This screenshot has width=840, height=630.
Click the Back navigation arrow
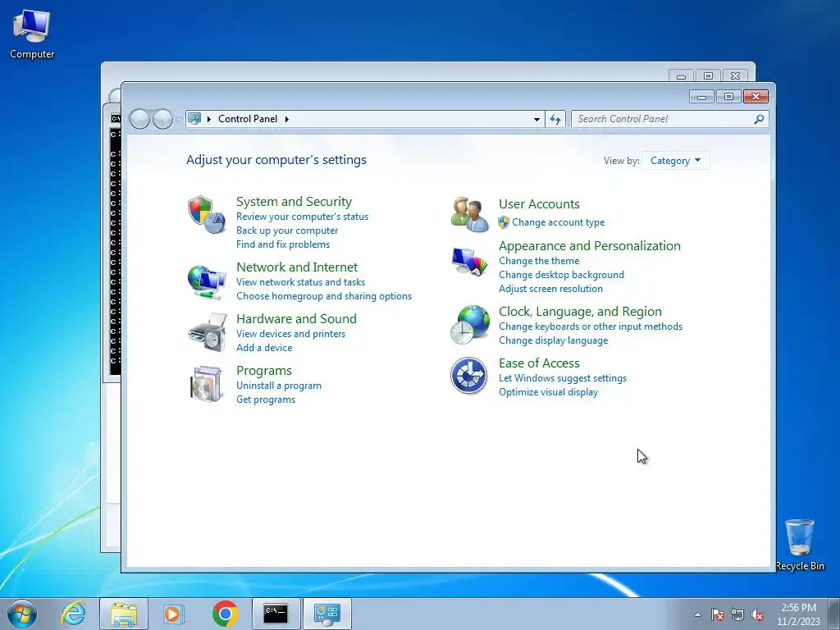pyautogui.click(x=139, y=119)
